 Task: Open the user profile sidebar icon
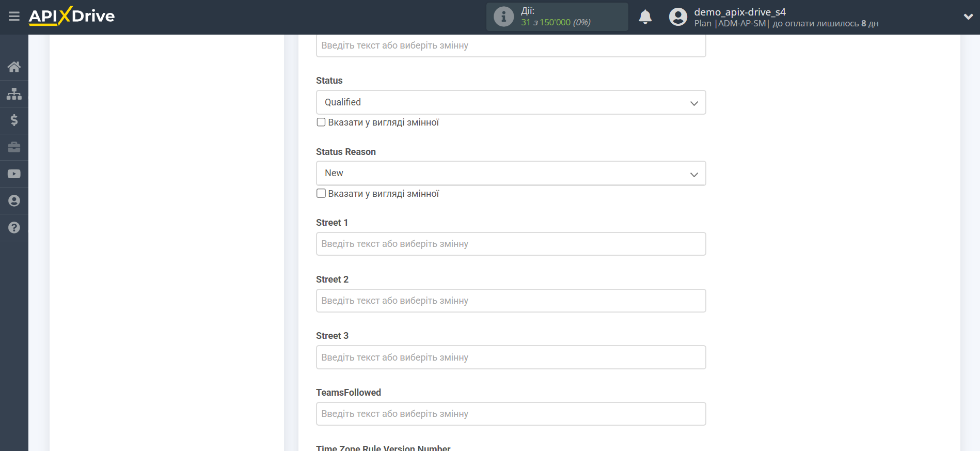pyautogui.click(x=14, y=201)
